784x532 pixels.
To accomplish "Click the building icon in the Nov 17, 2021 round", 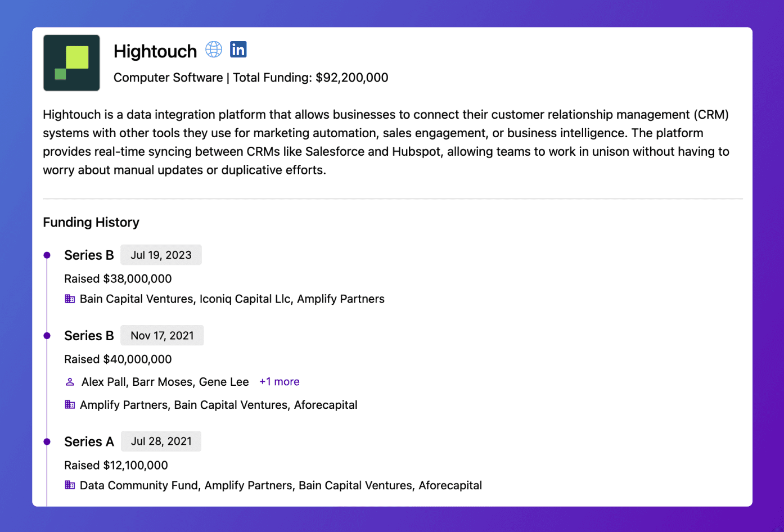I will click(70, 404).
